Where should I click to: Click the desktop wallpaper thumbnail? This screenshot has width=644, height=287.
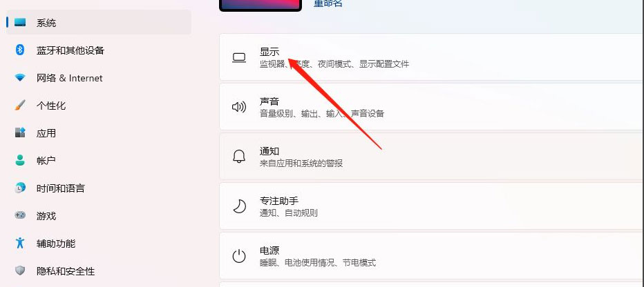[261, 5]
